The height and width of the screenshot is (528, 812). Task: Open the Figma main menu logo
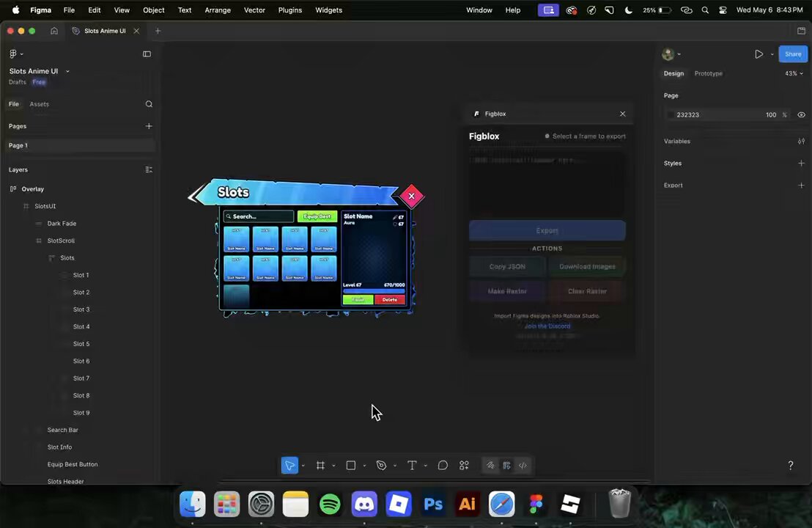13,54
